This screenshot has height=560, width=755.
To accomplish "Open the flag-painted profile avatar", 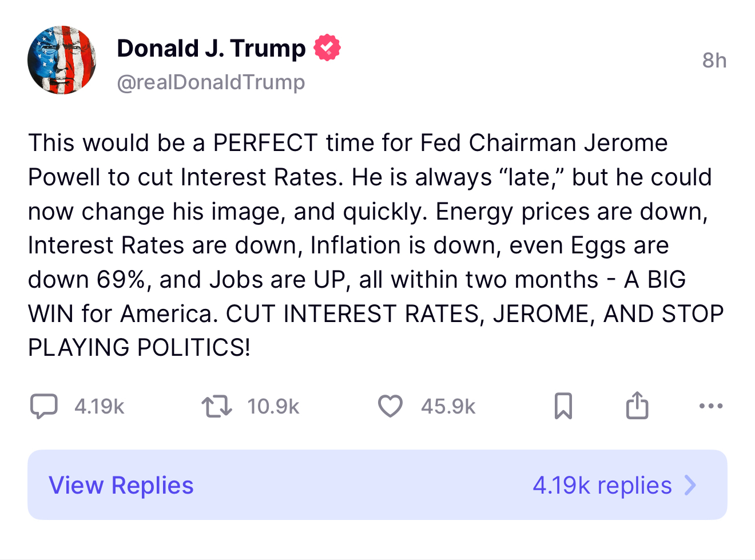I will (62, 60).
